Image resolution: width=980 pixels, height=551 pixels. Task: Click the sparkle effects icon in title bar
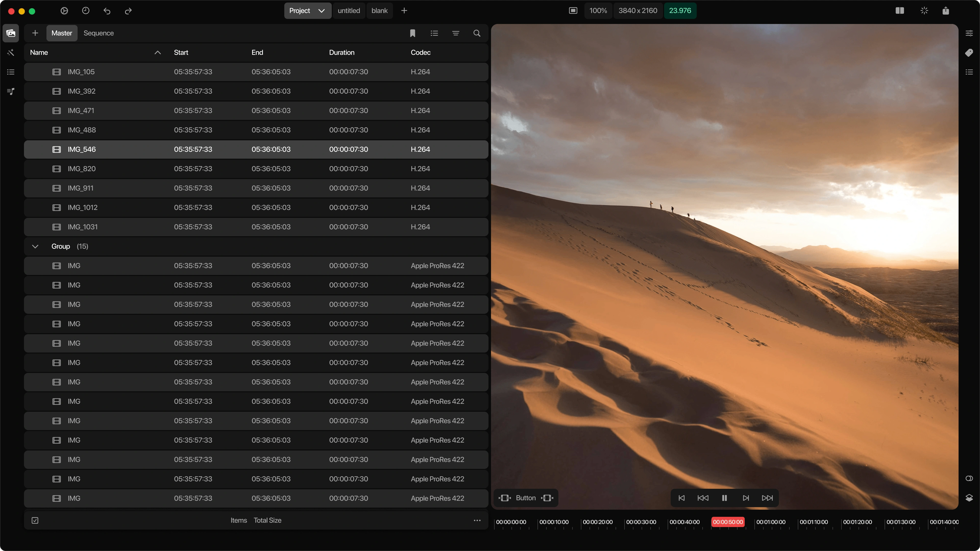(x=924, y=11)
